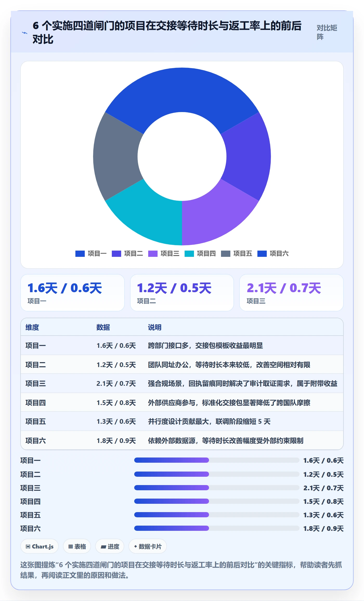Image resolution: width=364 pixels, height=601 pixels.
Task: Click the light purple donut segment
Action: [x=215, y=214]
